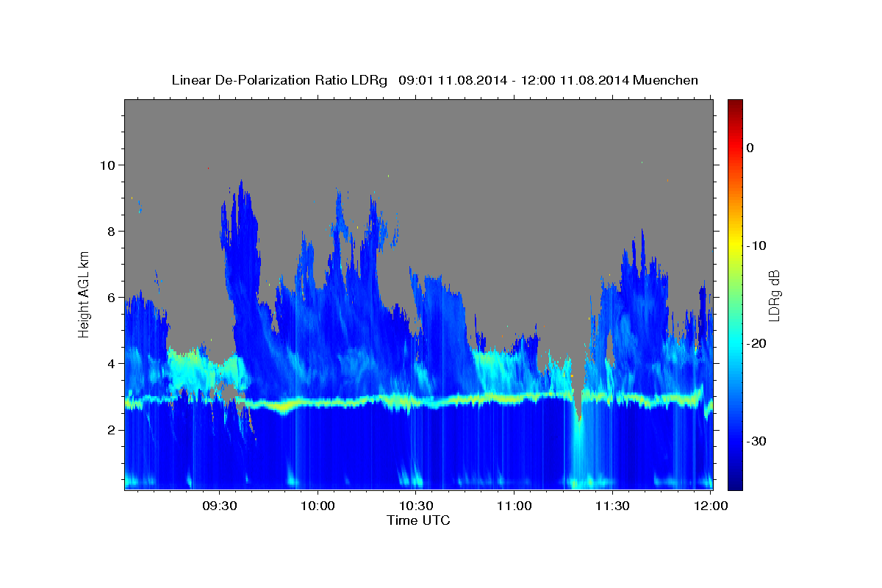Click the dark red top of colorbar
The width and height of the screenshot is (882, 588).
tap(735, 104)
